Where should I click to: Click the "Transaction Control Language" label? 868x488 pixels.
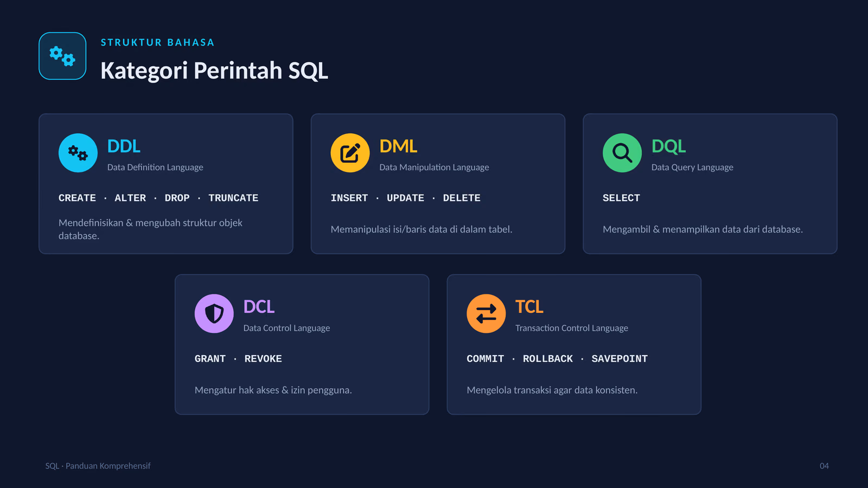[572, 328]
